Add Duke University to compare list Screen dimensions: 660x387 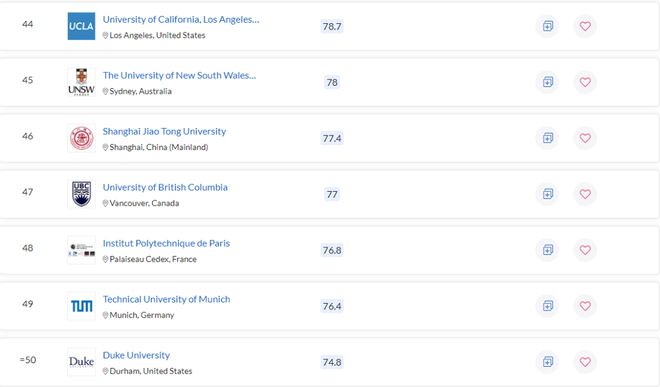pyautogui.click(x=548, y=362)
